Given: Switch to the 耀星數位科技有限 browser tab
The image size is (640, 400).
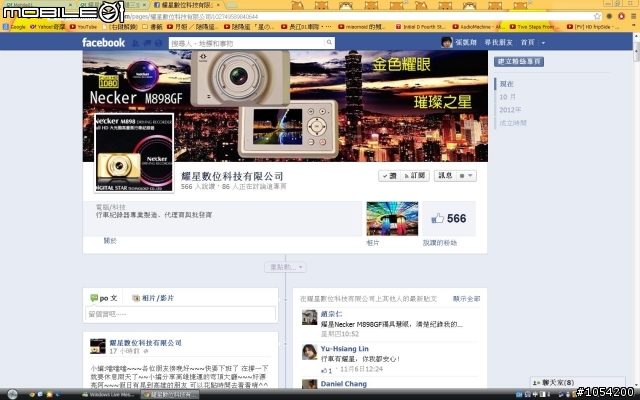Looking at the screenshot, I should [x=186, y=5].
